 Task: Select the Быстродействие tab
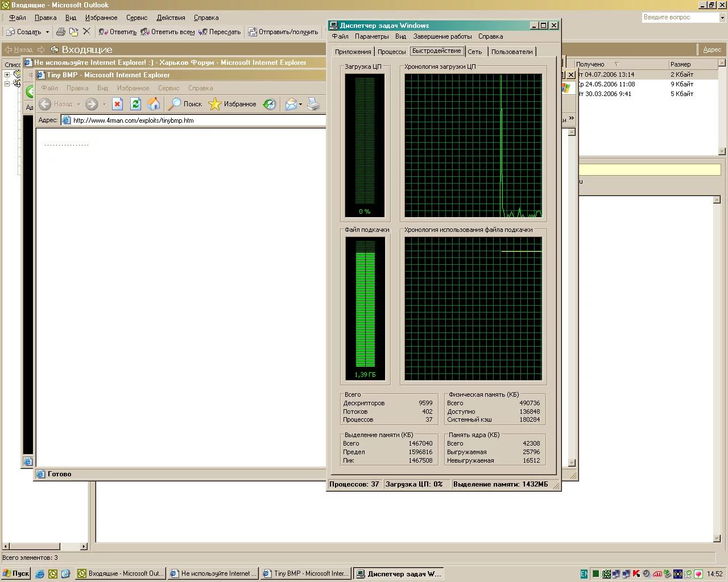click(437, 51)
